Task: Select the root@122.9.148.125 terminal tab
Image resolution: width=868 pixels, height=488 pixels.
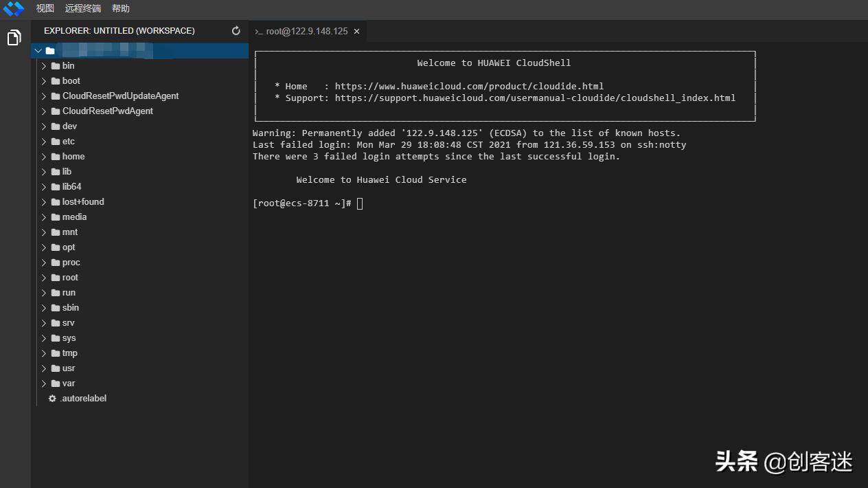Action: (306, 32)
